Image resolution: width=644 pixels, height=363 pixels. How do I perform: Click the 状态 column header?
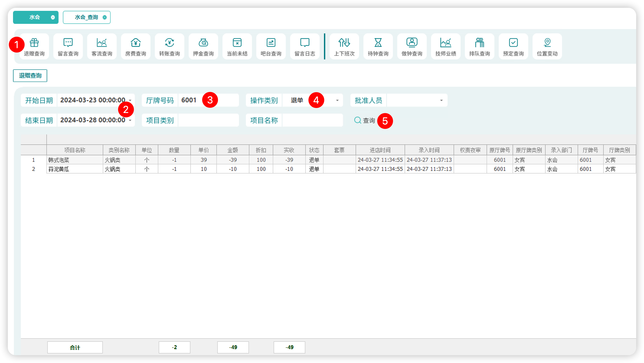(314, 150)
